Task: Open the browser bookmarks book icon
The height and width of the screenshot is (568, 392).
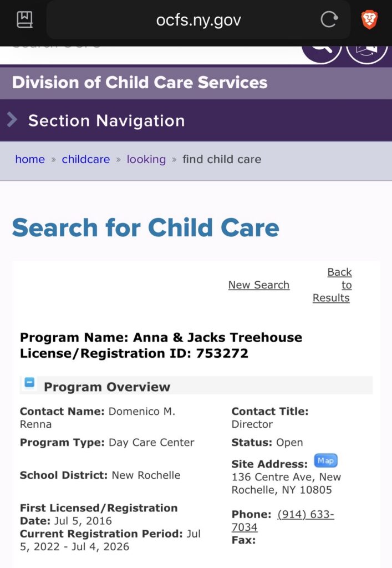Action: (24, 21)
